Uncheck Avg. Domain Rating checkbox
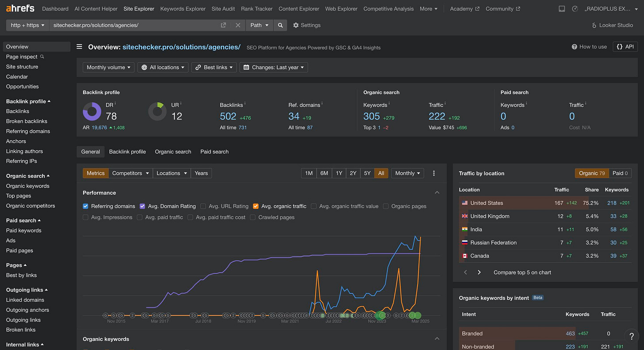 [x=142, y=206]
